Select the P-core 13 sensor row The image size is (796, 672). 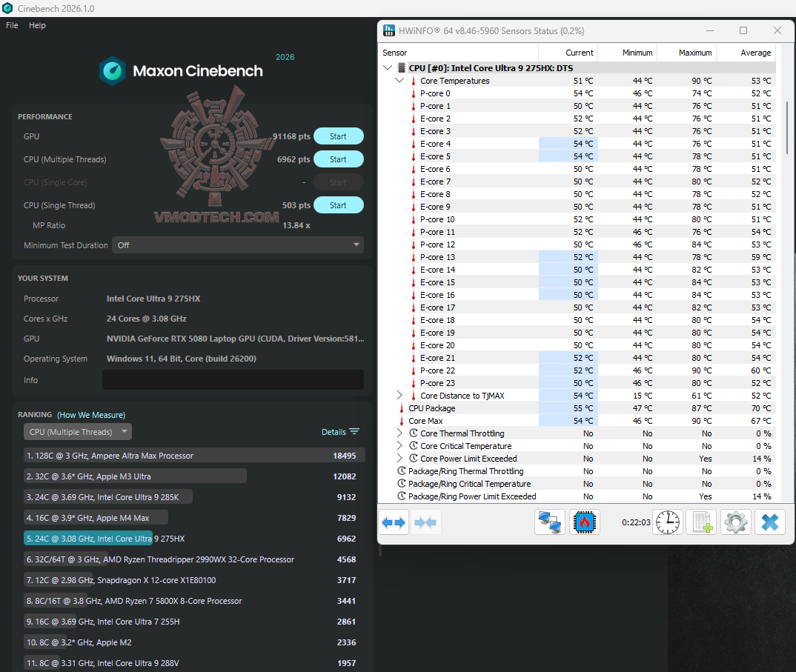pyautogui.click(x=577, y=257)
